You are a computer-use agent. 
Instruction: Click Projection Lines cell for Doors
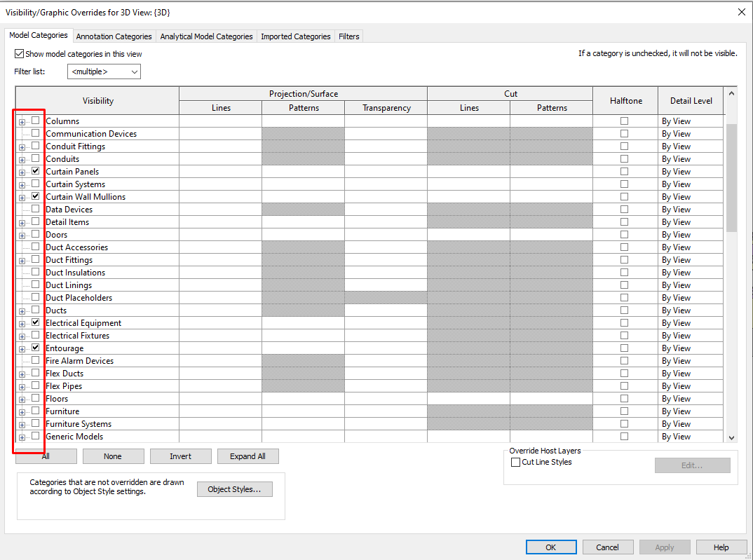point(220,235)
